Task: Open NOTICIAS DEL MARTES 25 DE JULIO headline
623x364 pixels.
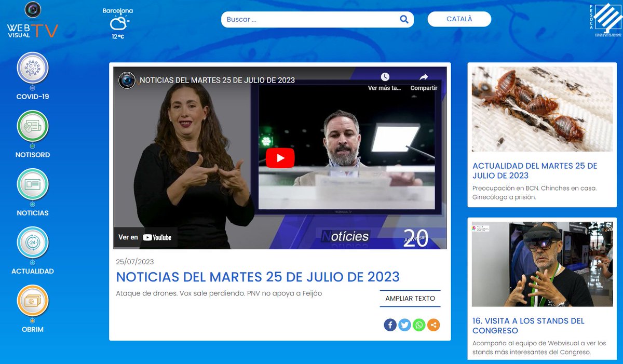Action: pyautogui.click(x=258, y=276)
